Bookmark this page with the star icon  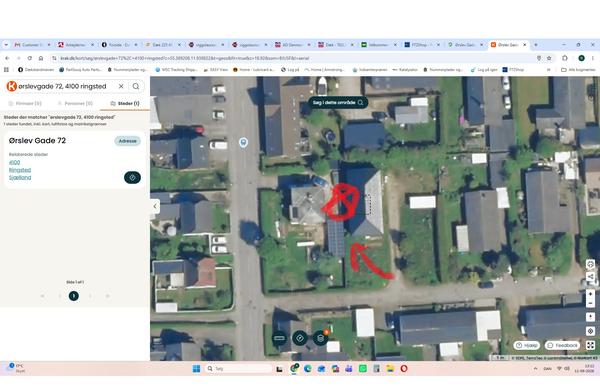(549, 58)
